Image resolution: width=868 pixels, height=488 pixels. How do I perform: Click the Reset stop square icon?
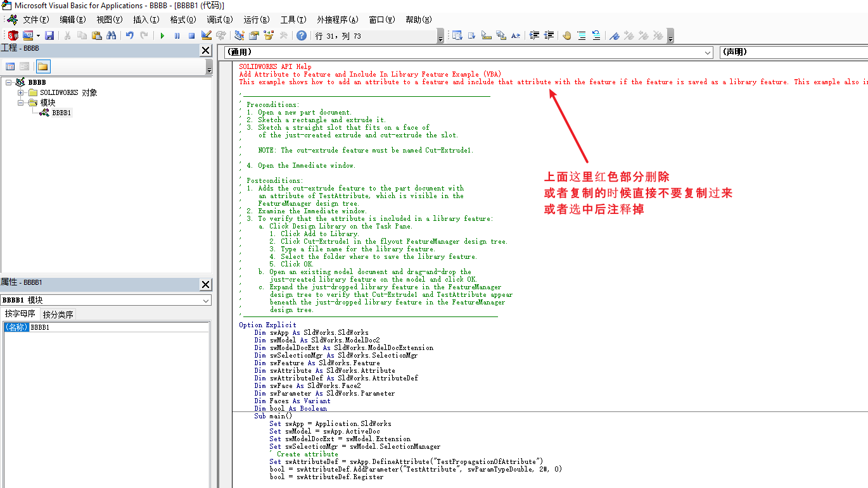[x=191, y=35]
